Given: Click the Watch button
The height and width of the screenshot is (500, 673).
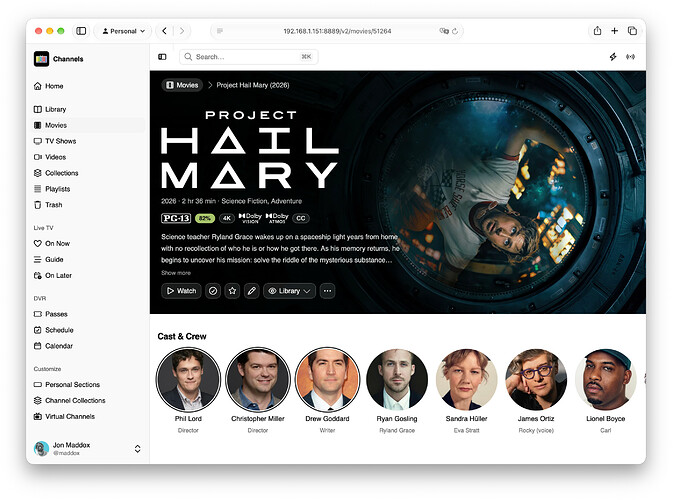Looking at the screenshot, I should click(x=181, y=291).
